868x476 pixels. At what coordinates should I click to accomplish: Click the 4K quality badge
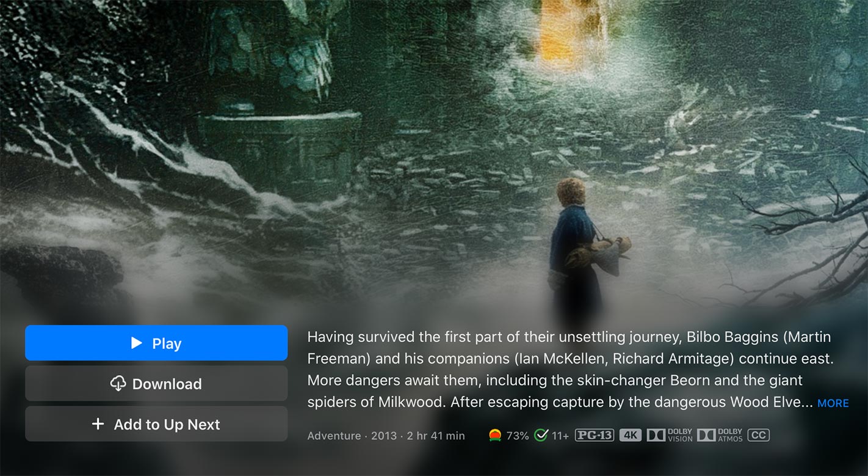coord(631,435)
